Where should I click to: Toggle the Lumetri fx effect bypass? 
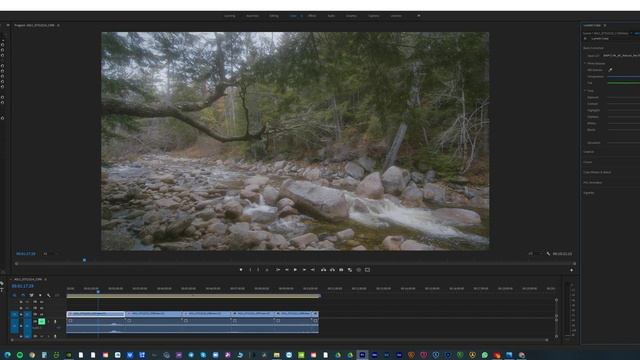tap(586, 38)
